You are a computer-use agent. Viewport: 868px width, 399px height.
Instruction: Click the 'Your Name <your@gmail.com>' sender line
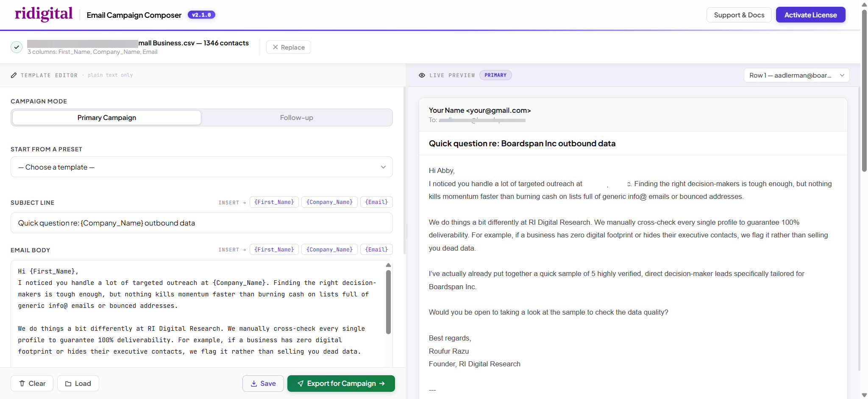(x=480, y=110)
